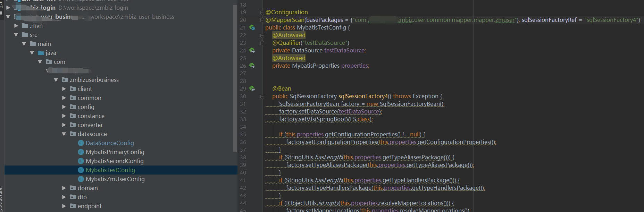Viewport: 644px width, 212px height.
Task: Expand the .mvn folder
Action: click(16, 26)
